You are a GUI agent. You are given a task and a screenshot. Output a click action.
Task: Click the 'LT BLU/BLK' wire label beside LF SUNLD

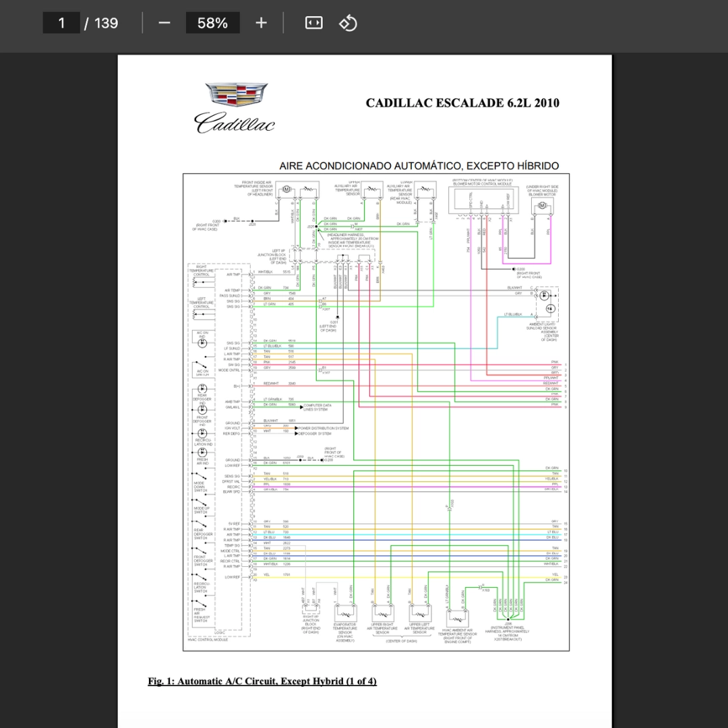click(x=272, y=346)
